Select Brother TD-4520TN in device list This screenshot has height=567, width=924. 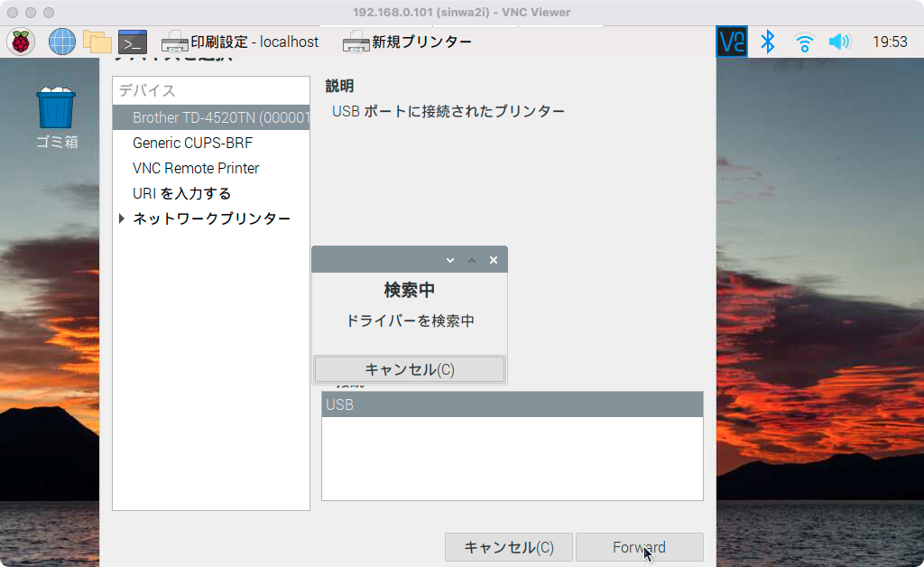(x=211, y=117)
